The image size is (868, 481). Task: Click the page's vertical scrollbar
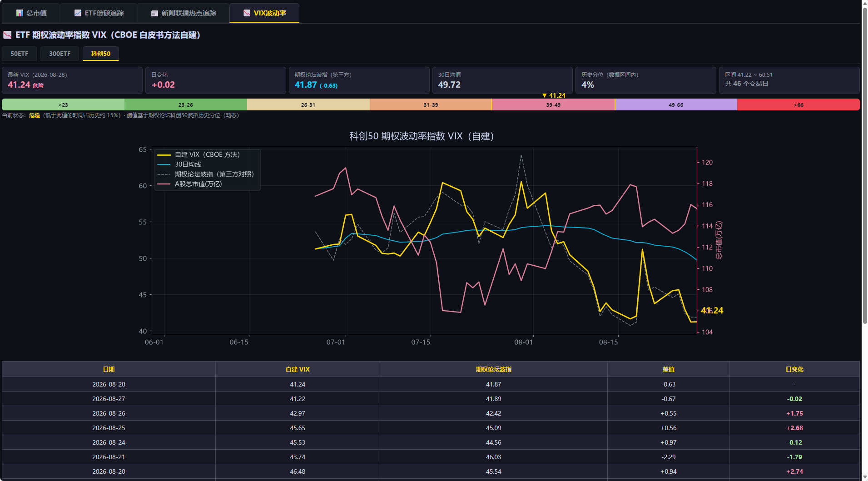[x=865, y=164]
